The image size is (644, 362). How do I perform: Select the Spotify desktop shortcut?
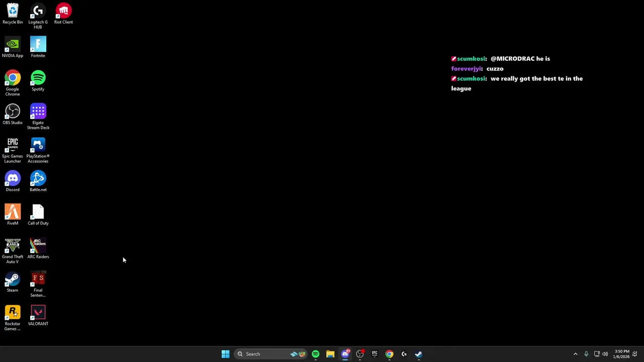coord(38,81)
